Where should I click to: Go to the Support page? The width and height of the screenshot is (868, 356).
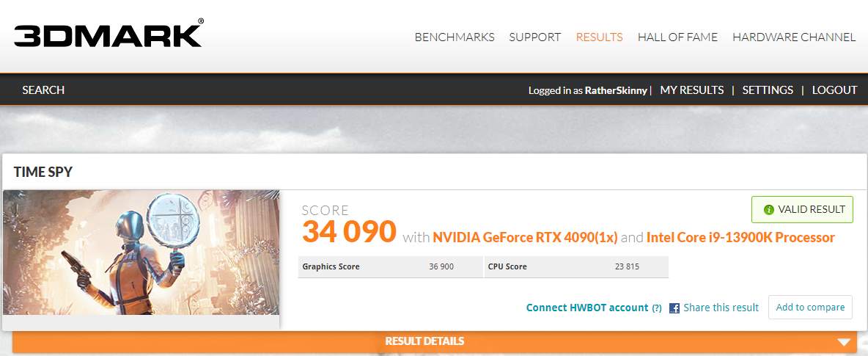tap(535, 37)
